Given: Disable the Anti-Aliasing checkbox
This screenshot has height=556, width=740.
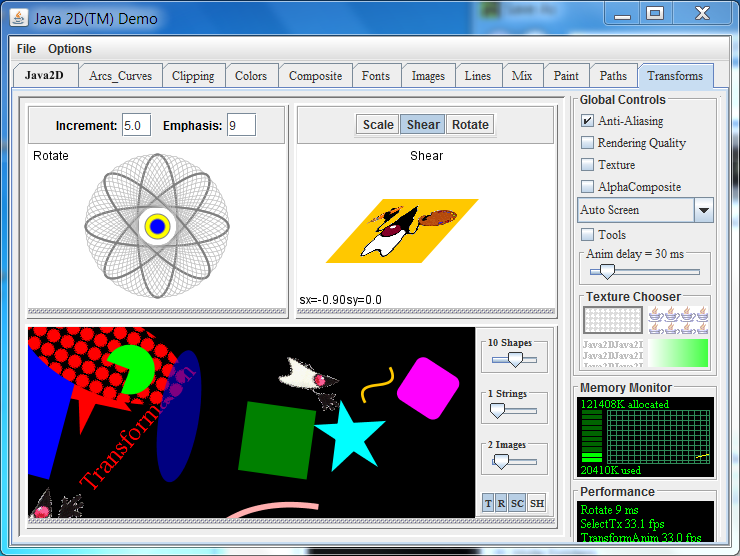Looking at the screenshot, I should tap(587, 121).
